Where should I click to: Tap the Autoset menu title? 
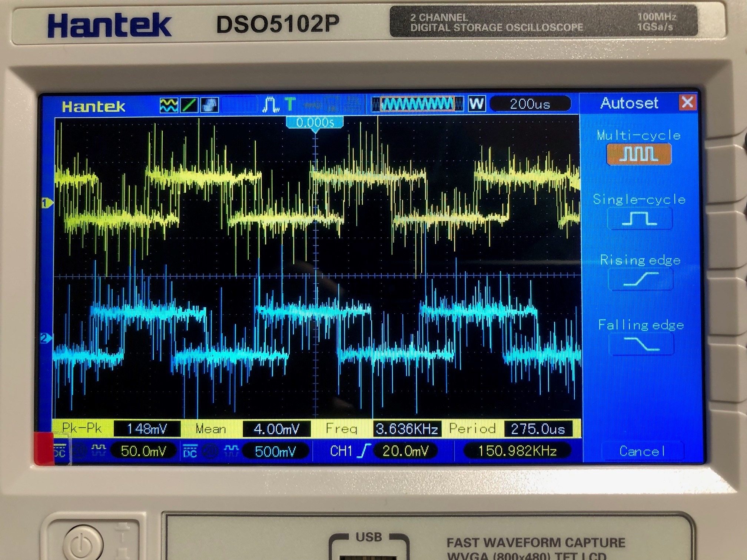pyautogui.click(x=629, y=103)
